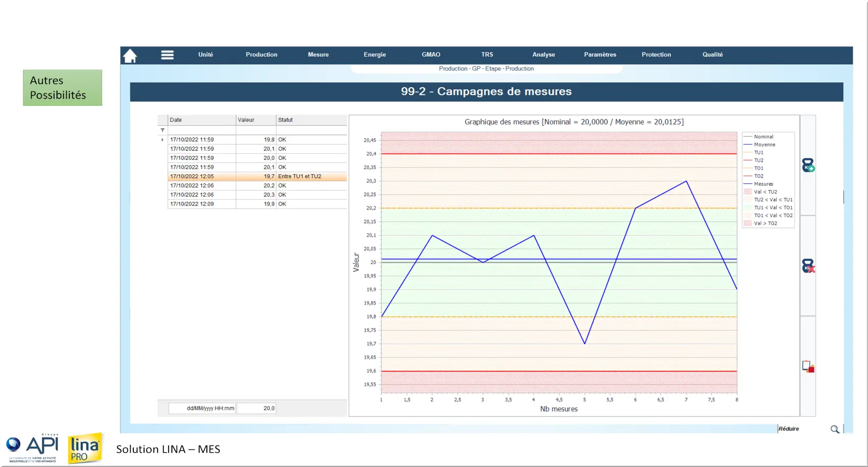Click the measurement peak at point 7
868x467 pixels.
(686, 181)
